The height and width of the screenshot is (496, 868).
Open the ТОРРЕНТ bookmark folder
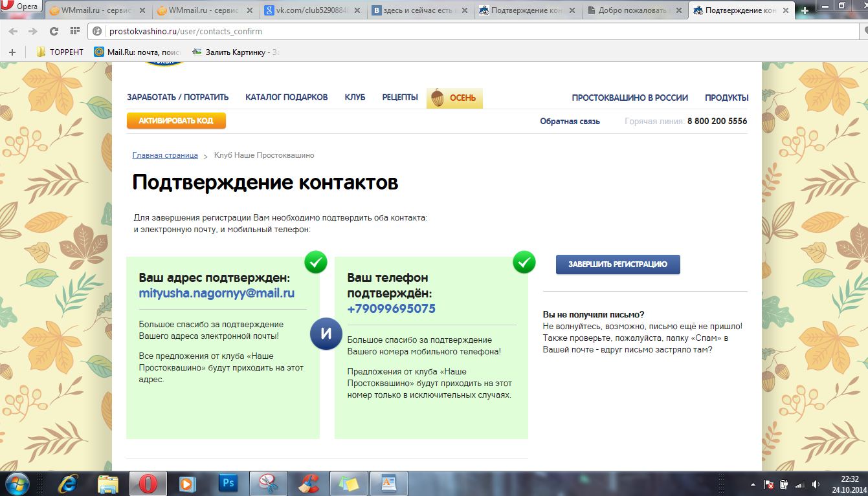[x=60, y=52]
